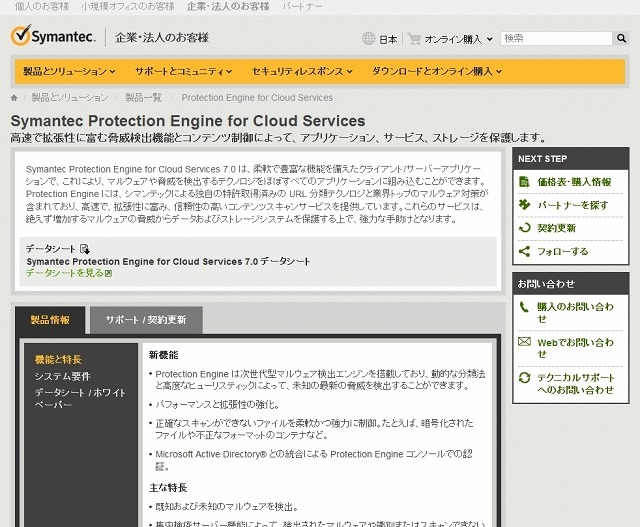
Task: Click the globe icon next to 日本
Action: (369, 38)
